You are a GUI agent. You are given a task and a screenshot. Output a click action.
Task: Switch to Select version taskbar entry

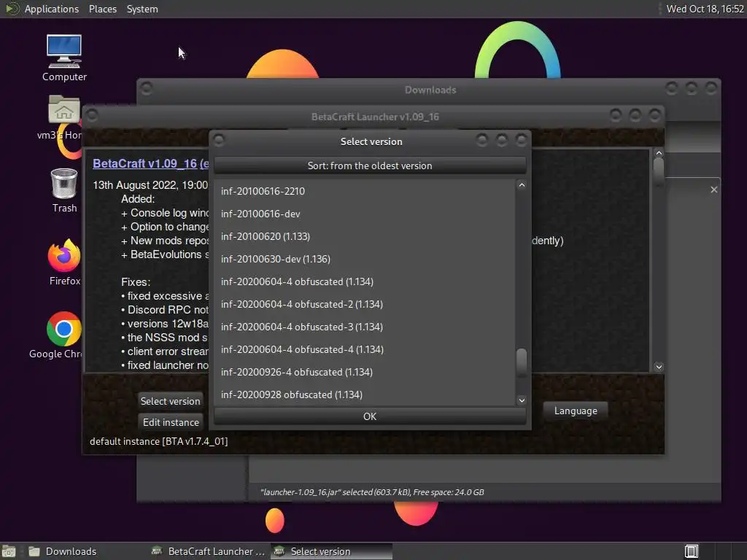(332, 551)
